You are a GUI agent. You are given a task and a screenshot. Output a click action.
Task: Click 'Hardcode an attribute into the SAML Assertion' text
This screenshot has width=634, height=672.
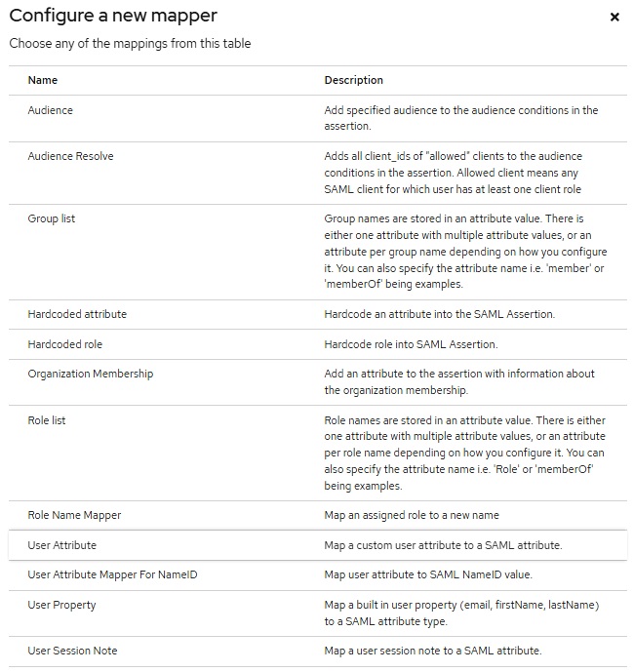click(x=439, y=314)
